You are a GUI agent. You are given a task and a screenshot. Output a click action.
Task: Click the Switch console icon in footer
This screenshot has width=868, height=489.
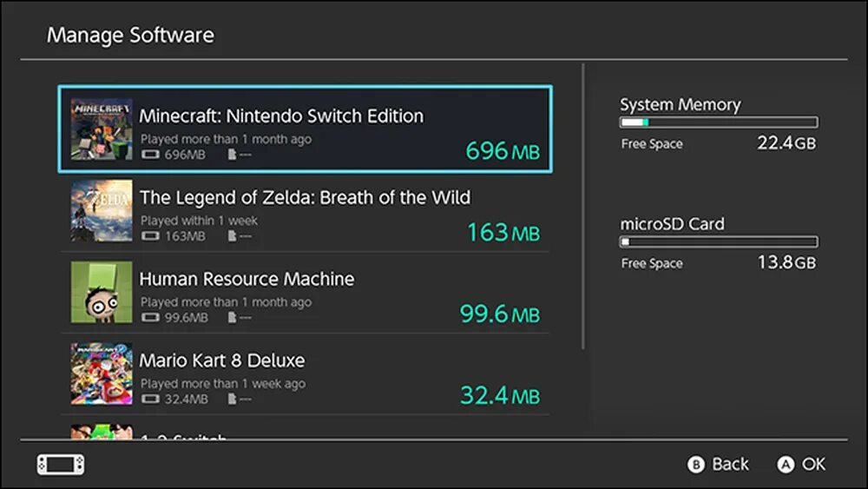(x=61, y=465)
